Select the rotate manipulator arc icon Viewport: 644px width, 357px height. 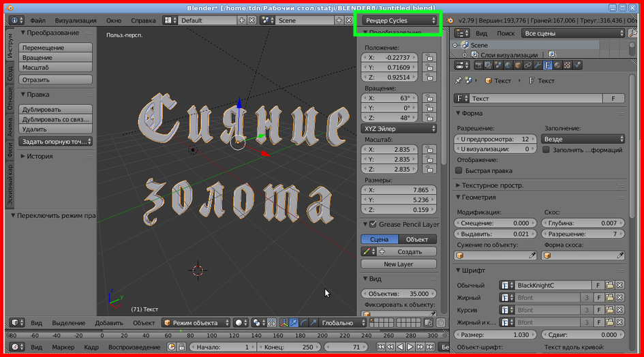click(303, 323)
